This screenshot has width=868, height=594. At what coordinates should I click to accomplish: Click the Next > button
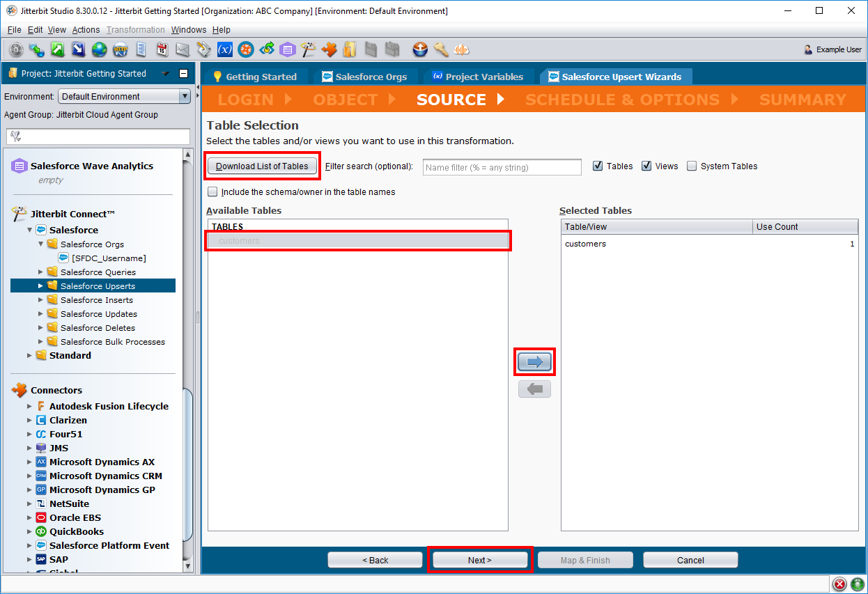click(479, 561)
